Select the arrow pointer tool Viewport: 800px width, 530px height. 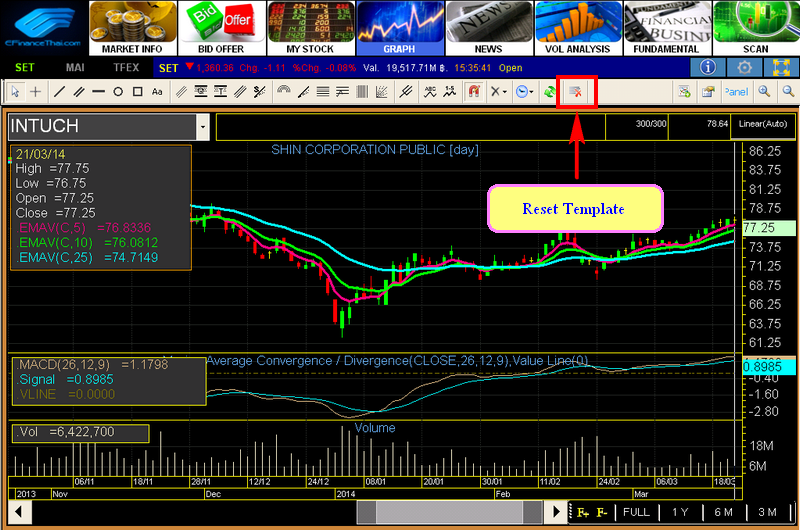point(15,92)
